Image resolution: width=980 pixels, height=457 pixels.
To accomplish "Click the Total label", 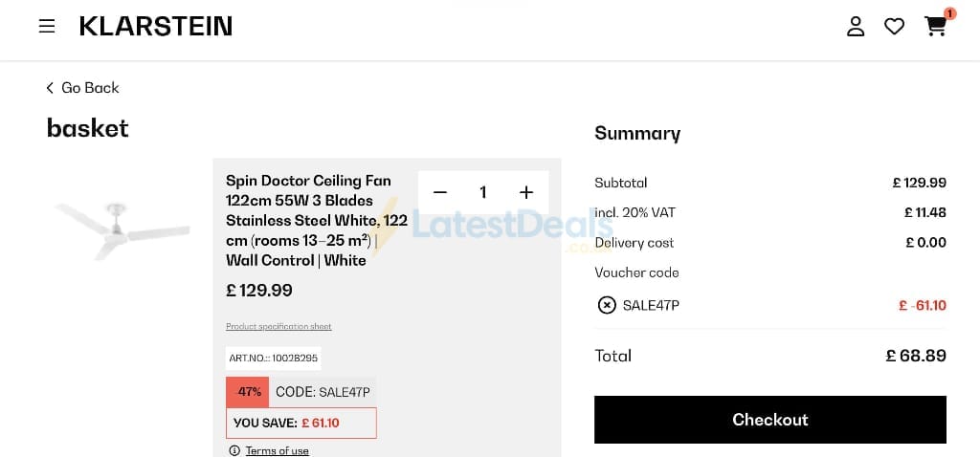I will click(612, 356).
